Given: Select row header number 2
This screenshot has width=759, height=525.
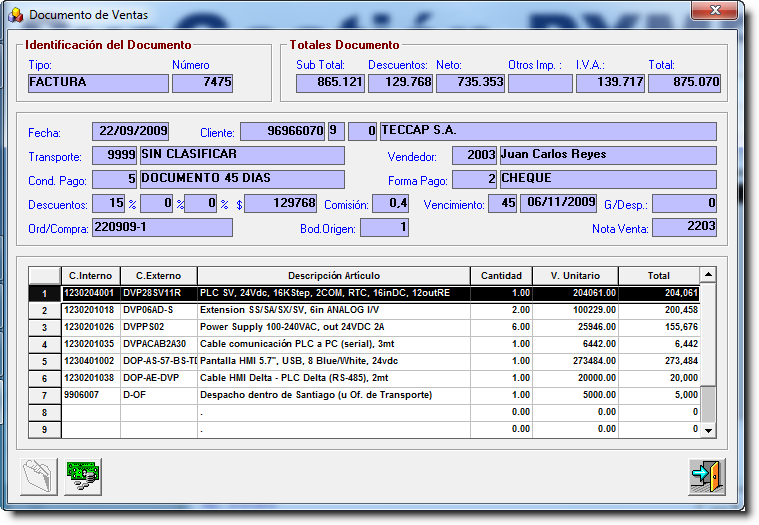Looking at the screenshot, I should click(45, 311).
